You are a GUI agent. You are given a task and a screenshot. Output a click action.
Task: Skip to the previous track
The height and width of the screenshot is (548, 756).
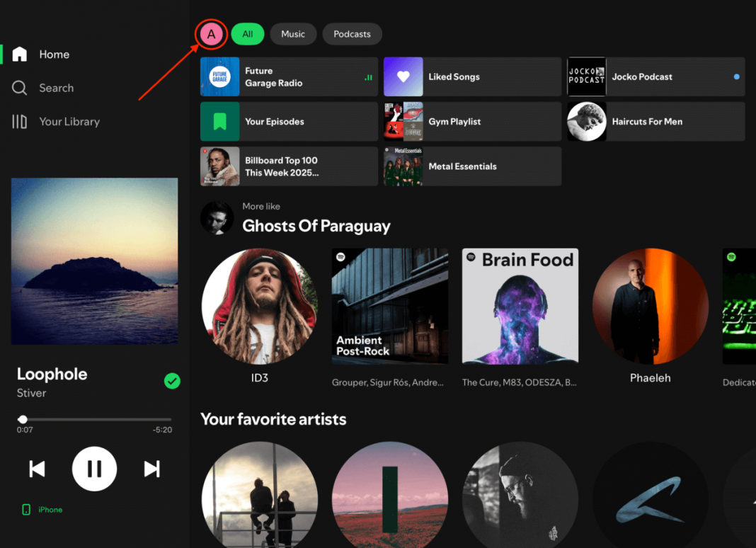click(38, 469)
